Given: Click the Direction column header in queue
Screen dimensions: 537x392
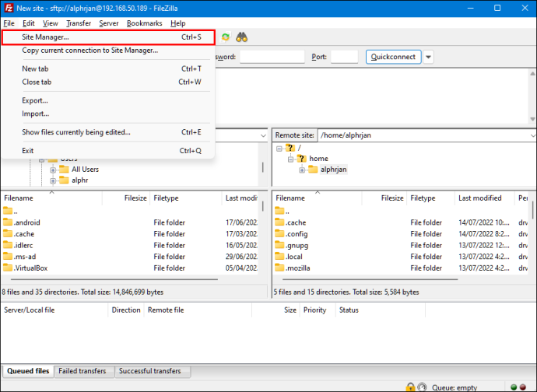Looking at the screenshot, I should 126,310.
